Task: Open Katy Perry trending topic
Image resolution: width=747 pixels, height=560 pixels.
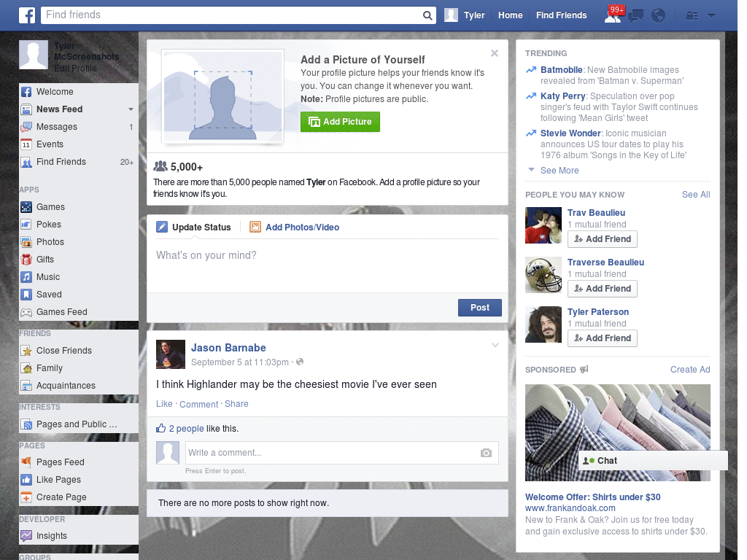Action: coord(562,96)
